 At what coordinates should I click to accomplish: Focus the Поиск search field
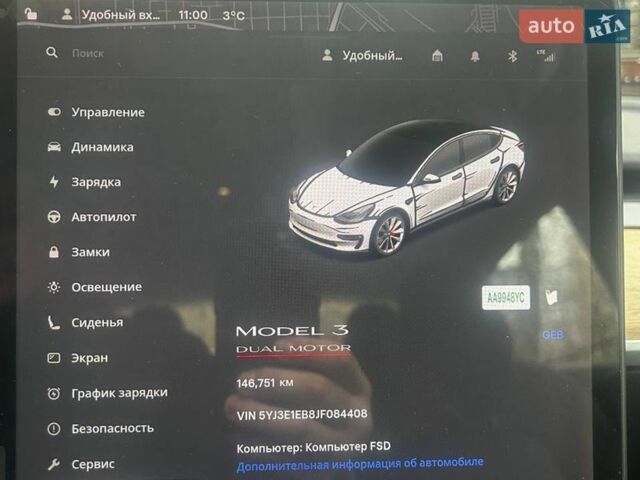click(x=88, y=53)
